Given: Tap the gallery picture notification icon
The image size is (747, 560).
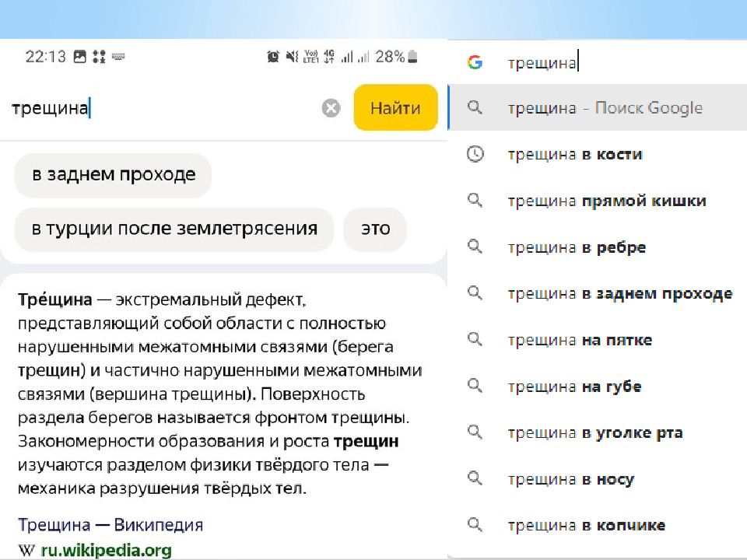Looking at the screenshot, I should point(79,57).
